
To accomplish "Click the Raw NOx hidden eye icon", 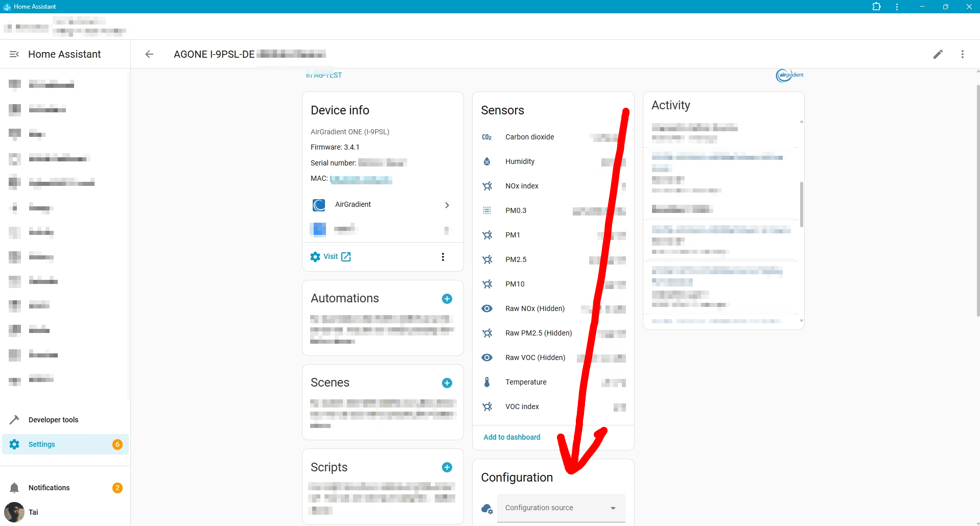I will 487,308.
